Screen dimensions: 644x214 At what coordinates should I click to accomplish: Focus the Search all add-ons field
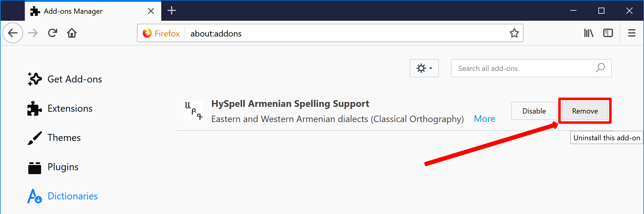click(x=531, y=68)
